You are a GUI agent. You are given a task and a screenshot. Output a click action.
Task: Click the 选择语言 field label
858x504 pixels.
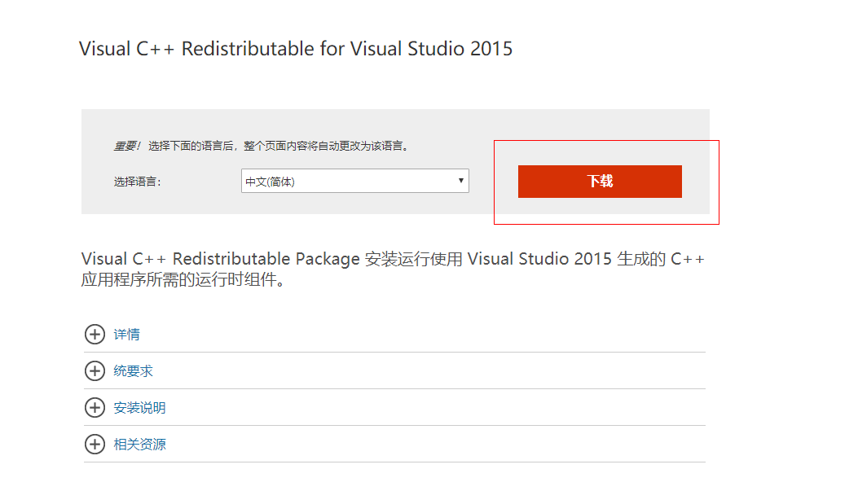(138, 182)
